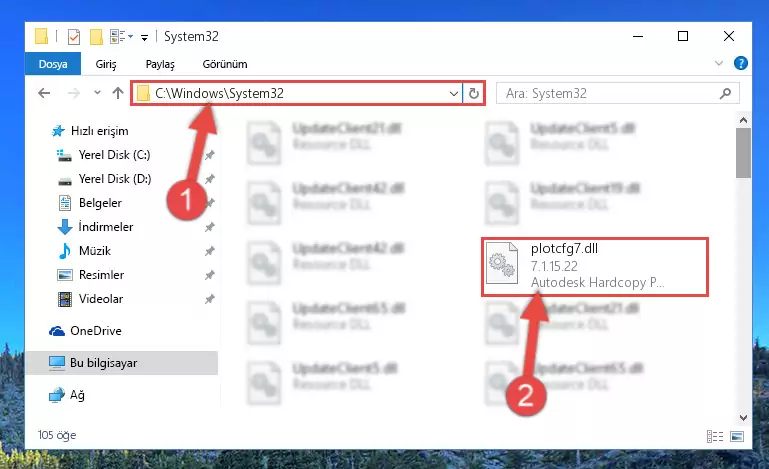Open İndirmeler in the navigation pane
The width and height of the screenshot is (769, 469).
[x=106, y=227]
